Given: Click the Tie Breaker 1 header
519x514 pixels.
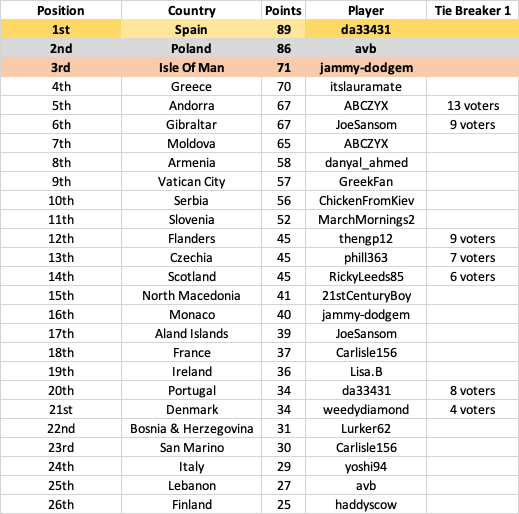Looking at the screenshot, I should coord(473,10).
